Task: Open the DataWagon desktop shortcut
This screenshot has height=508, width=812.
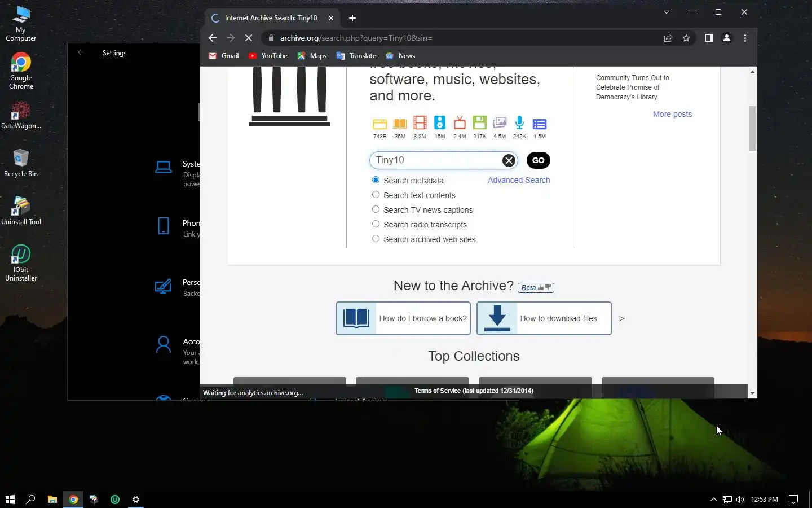Action: [x=21, y=115]
